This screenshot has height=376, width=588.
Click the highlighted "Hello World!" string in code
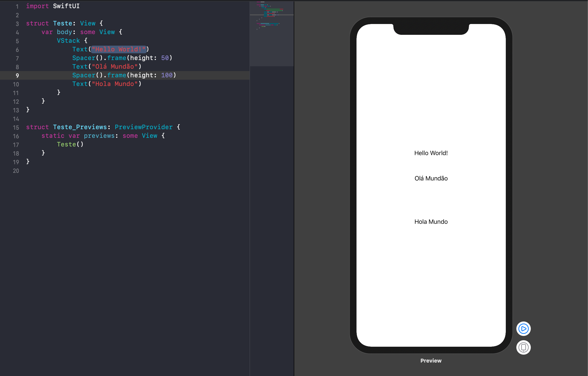[119, 49]
